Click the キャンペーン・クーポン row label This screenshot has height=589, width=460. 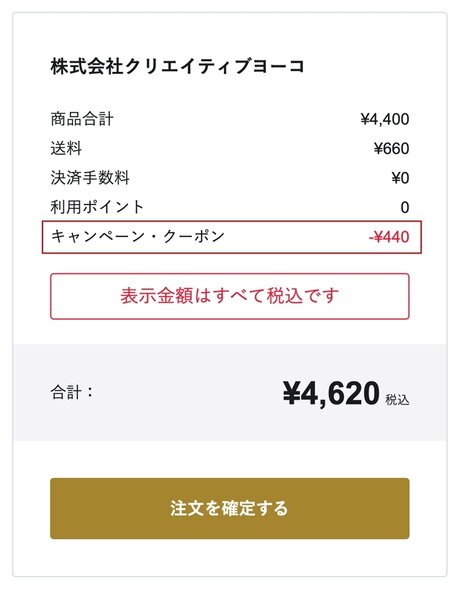(138, 237)
